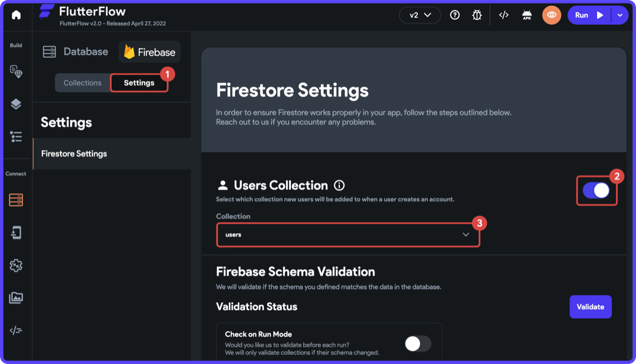Open Media Assets from the left sidebar
Image resolution: width=636 pixels, height=364 pixels.
point(16,298)
